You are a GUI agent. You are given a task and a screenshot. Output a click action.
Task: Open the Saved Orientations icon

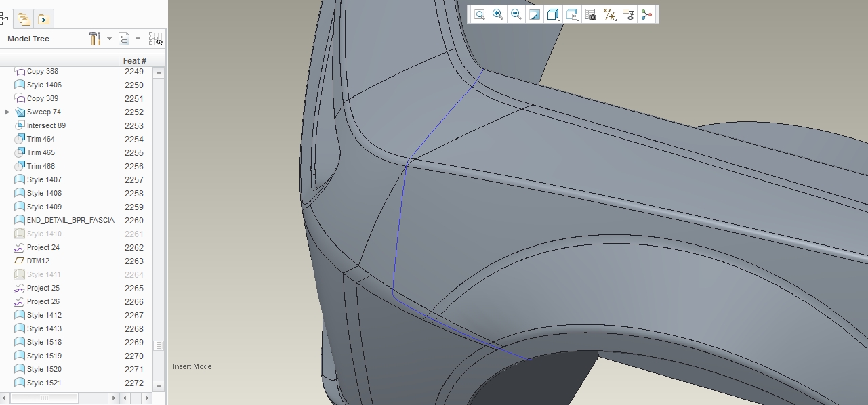(573, 14)
